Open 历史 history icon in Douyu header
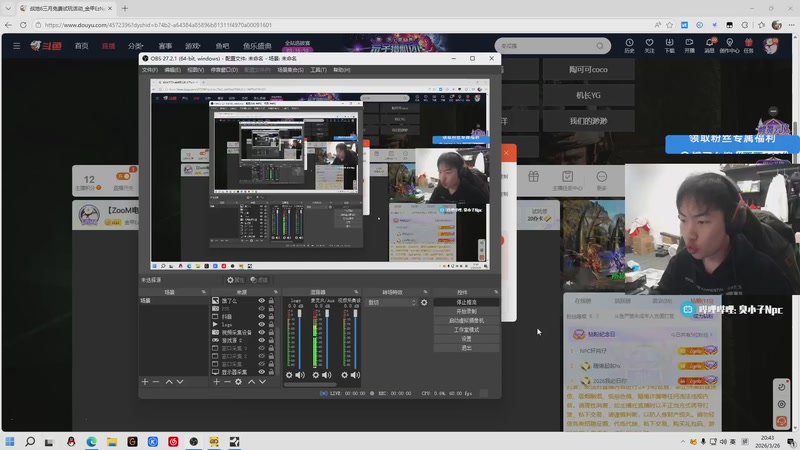 (629, 45)
